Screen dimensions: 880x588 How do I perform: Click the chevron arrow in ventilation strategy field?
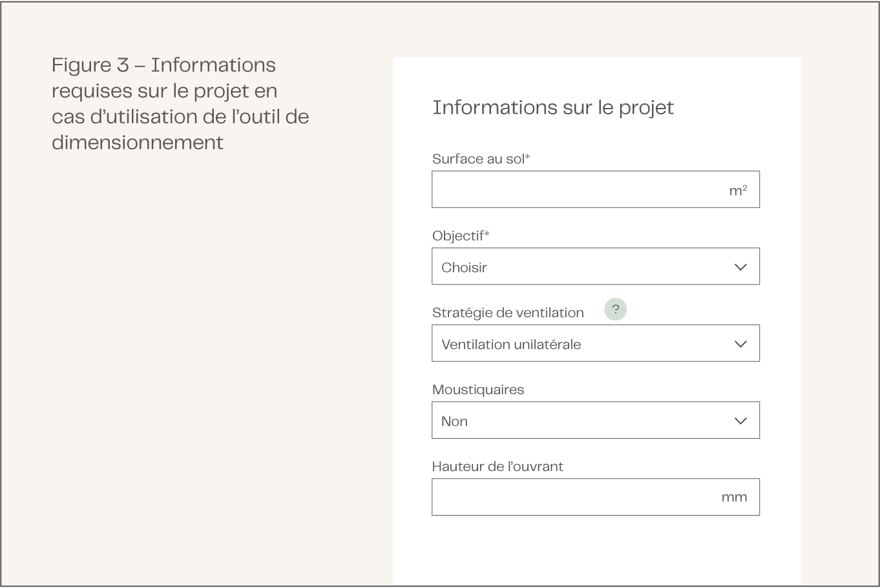(740, 344)
